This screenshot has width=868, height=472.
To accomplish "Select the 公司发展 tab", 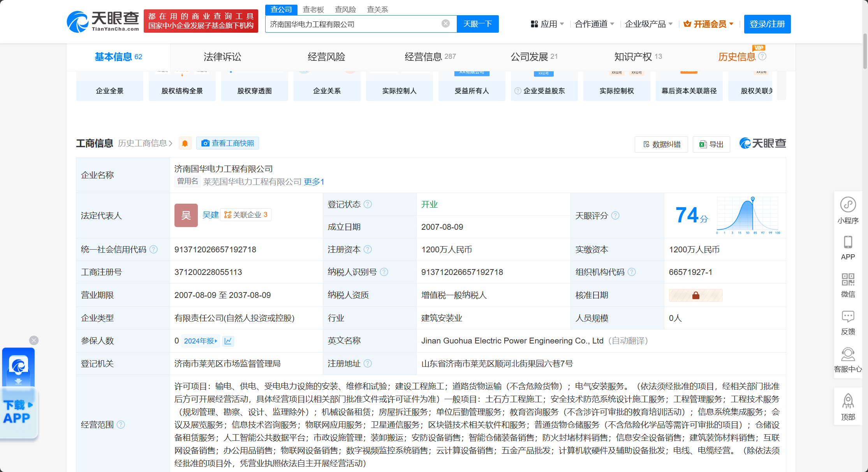I will coord(534,57).
